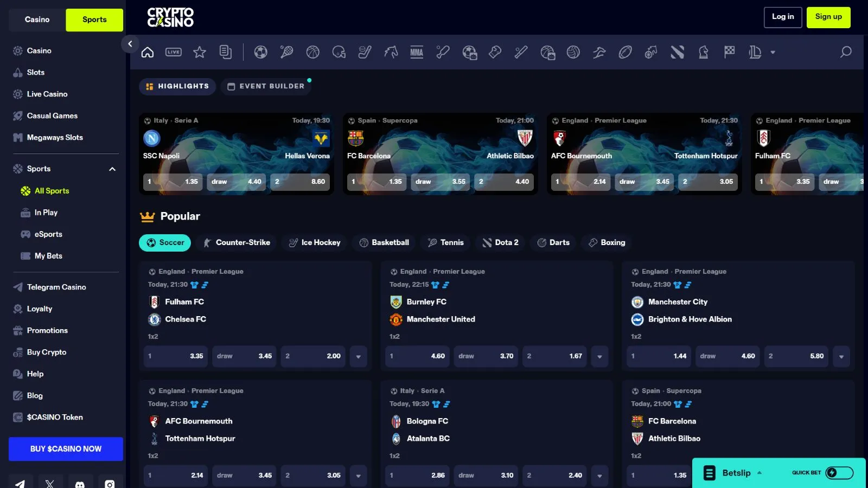Open the Telegram social icon

(x=20, y=483)
